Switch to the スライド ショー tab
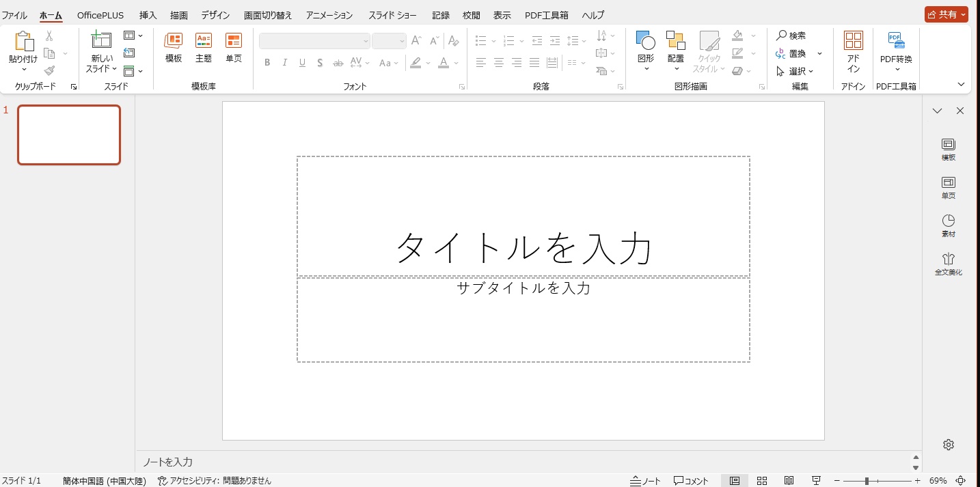980x487 pixels. (392, 15)
